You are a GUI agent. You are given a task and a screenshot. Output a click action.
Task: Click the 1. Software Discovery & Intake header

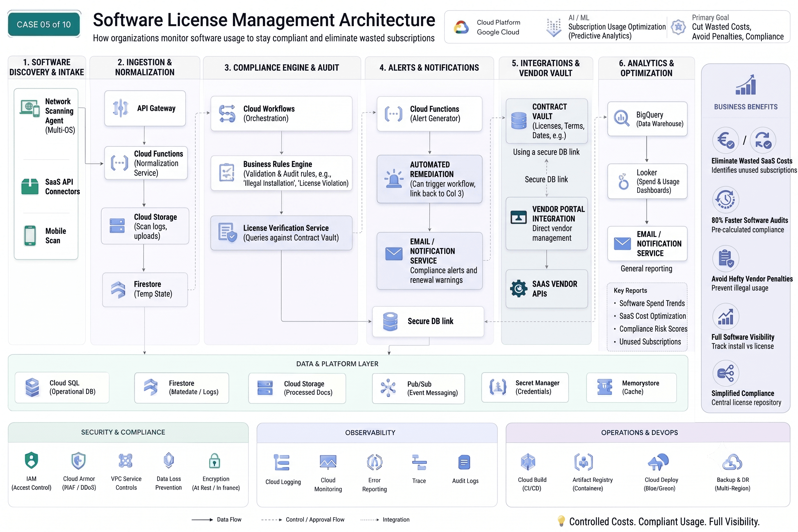pyautogui.click(x=47, y=67)
